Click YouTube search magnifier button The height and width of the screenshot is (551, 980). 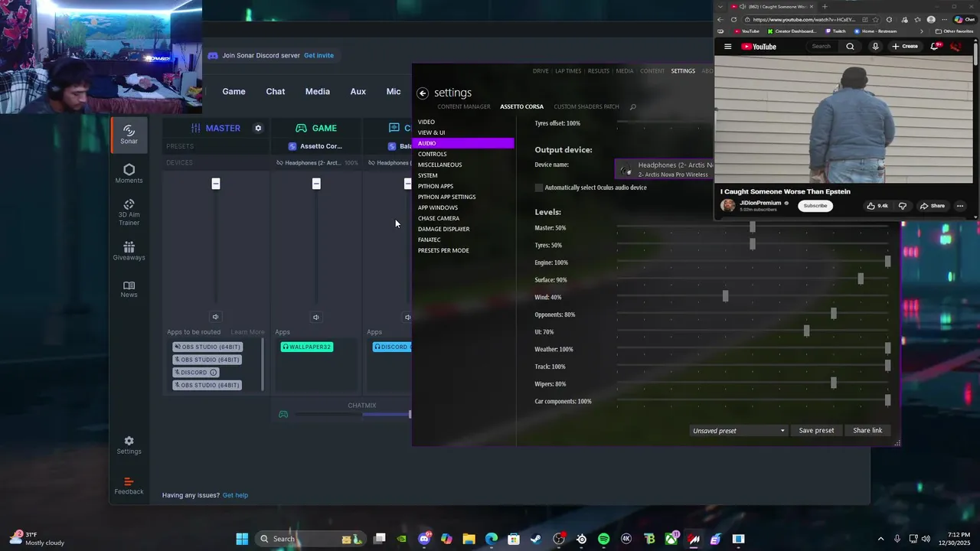pos(850,47)
